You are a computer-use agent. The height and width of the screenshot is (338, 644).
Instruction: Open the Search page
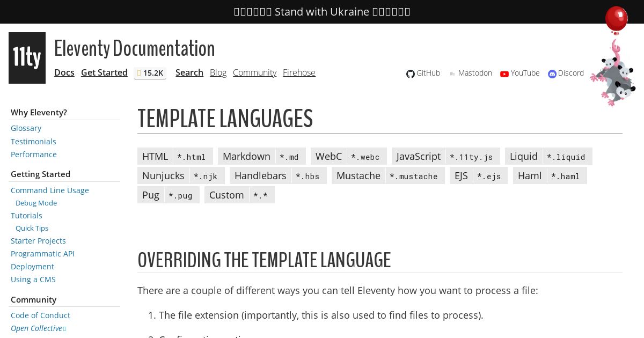[x=189, y=72]
